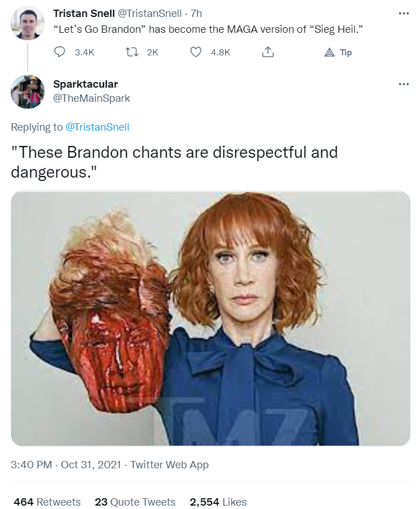
Task: Follow the @TristanSnell replying-to mention
Action: click(x=97, y=127)
